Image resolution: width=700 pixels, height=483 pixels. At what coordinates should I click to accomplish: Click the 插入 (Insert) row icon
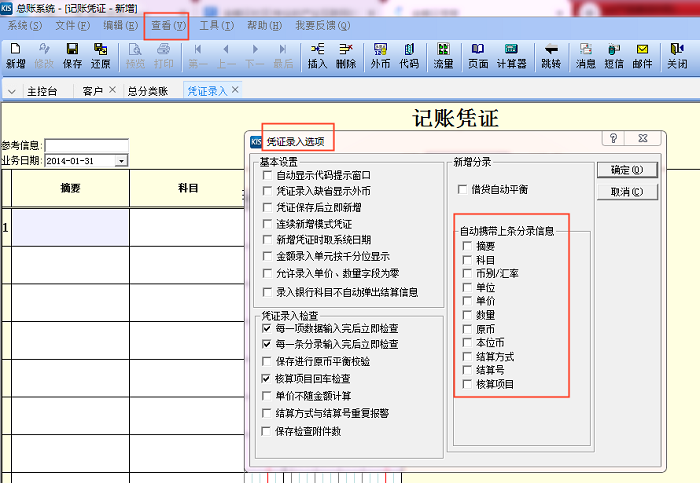tap(317, 54)
